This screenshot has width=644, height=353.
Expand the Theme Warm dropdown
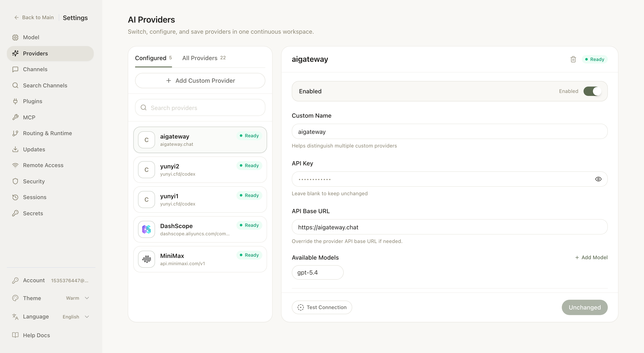point(77,298)
